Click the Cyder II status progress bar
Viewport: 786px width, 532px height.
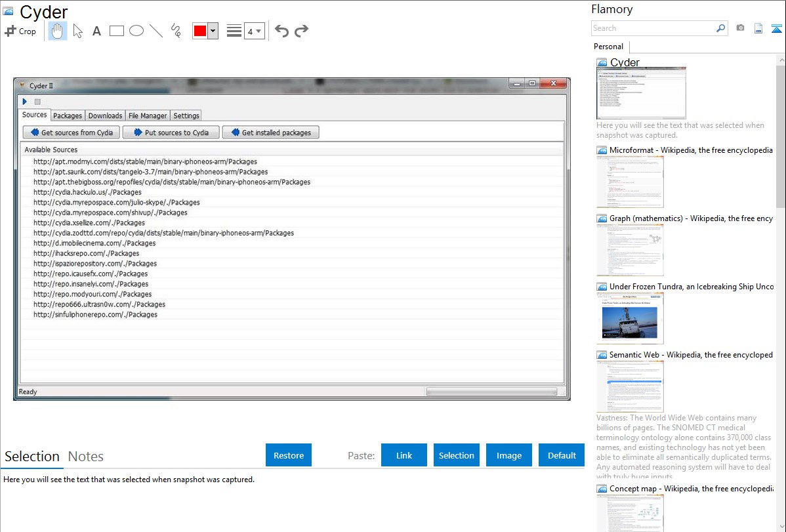pyautogui.click(x=491, y=392)
